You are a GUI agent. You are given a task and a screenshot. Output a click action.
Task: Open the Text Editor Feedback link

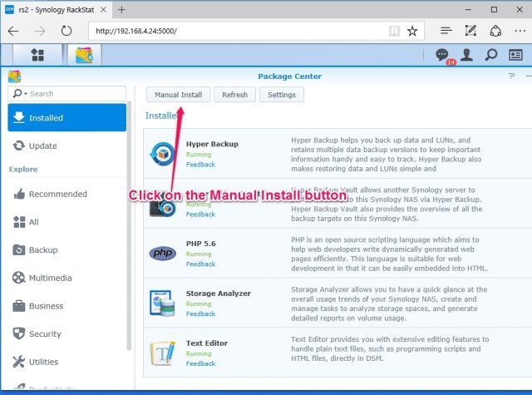coord(200,363)
